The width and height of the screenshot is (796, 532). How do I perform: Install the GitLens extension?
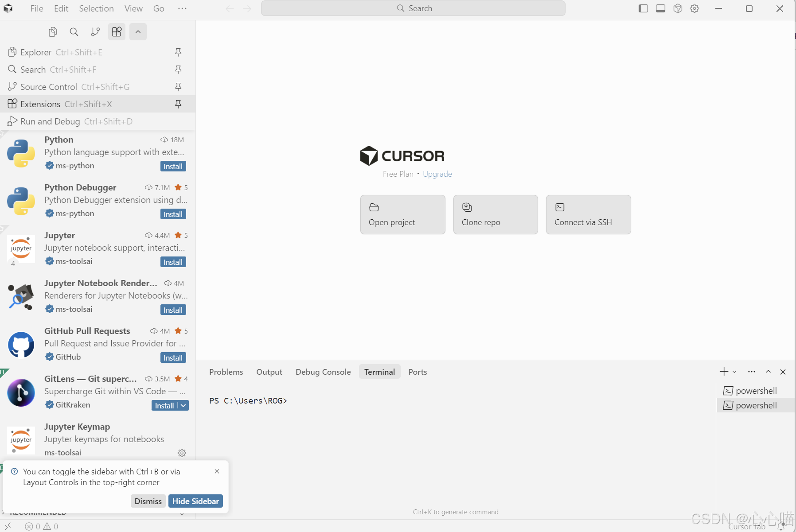pyautogui.click(x=164, y=406)
